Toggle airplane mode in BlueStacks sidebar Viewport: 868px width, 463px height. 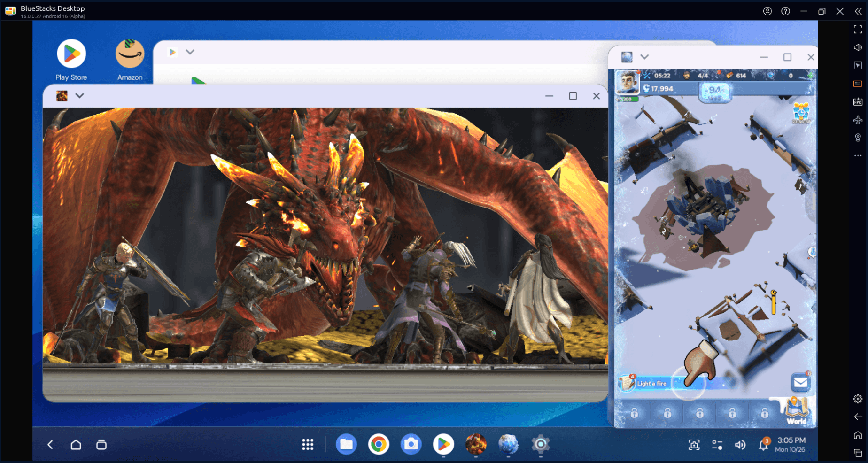858,120
